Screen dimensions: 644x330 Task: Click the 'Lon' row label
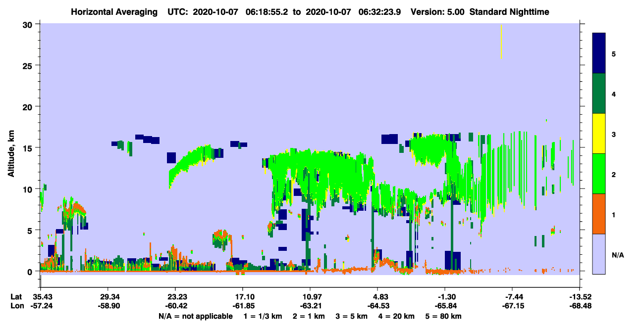click(16, 306)
